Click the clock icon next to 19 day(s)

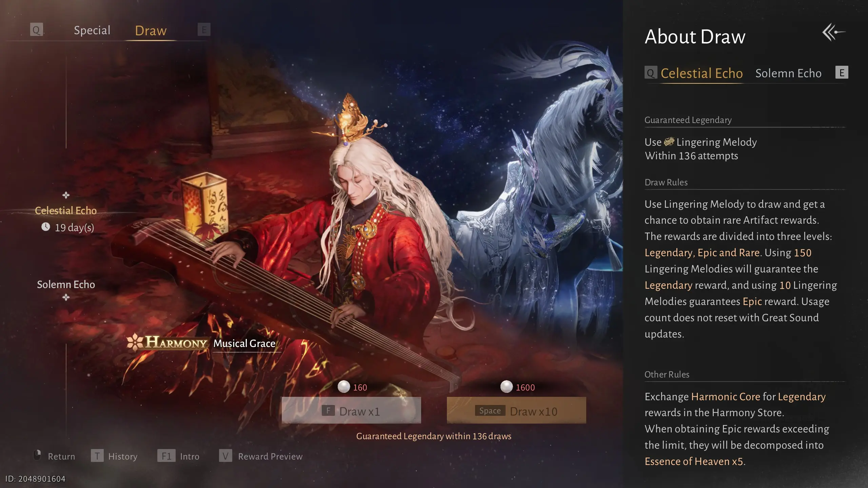coord(46,227)
